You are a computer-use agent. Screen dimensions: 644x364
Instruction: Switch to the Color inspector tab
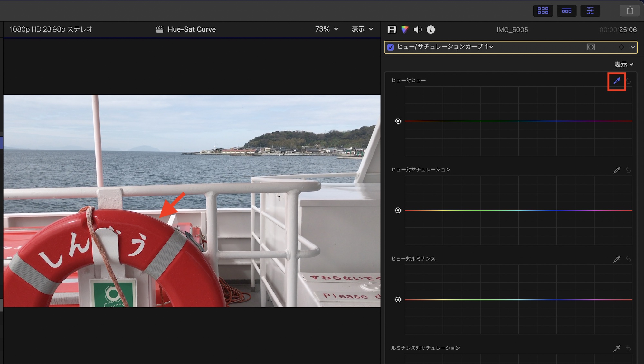click(x=404, y=30)
